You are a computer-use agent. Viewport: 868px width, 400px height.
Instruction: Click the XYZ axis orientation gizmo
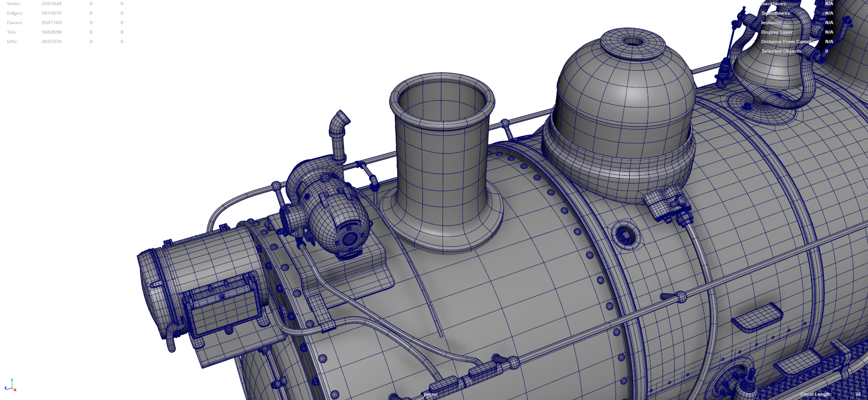10,386
